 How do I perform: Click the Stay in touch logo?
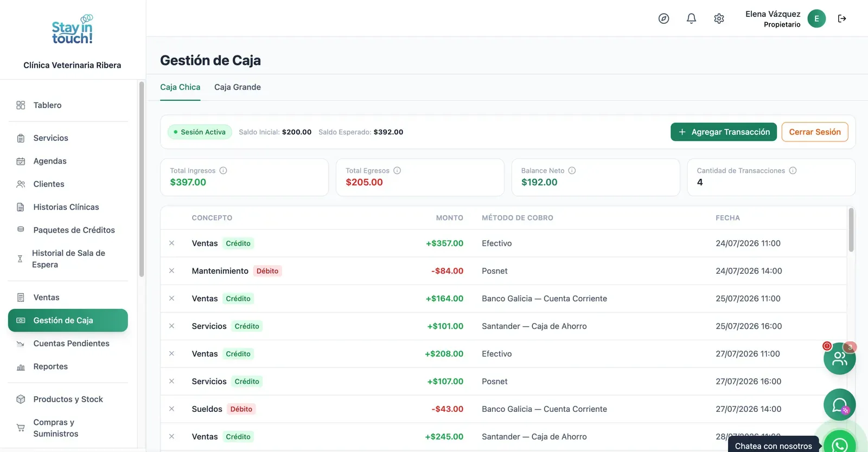72,30
